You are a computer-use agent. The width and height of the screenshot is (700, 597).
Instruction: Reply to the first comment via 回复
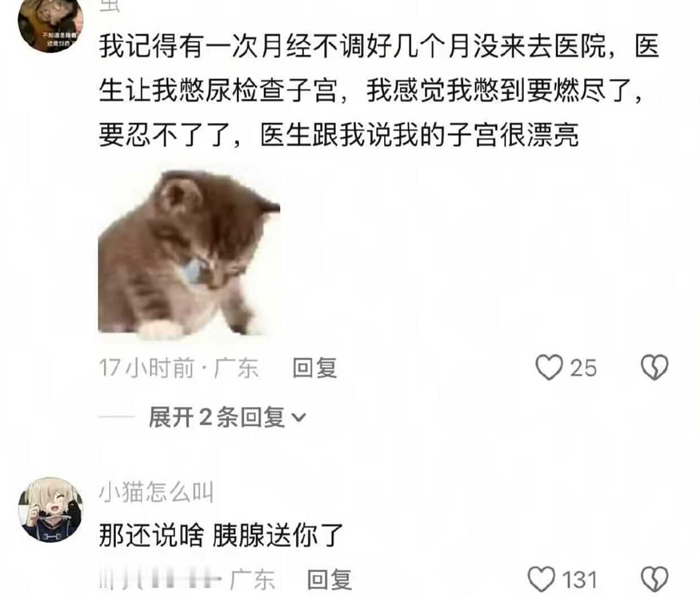click(315, 368)
